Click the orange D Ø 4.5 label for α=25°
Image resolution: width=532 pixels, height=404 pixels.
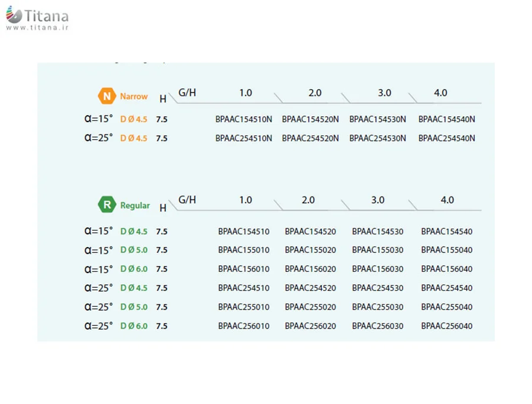[x=134, y=138]
